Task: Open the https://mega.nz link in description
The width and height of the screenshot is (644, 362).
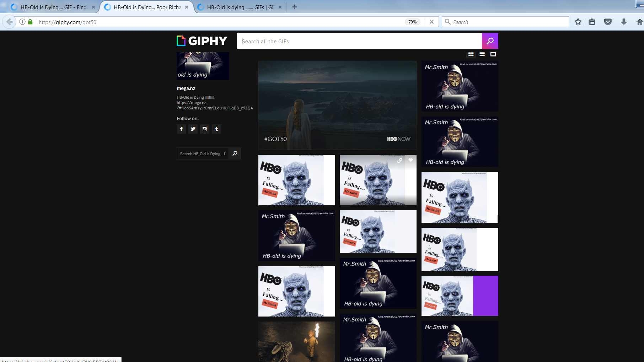Action: [215, 105]
